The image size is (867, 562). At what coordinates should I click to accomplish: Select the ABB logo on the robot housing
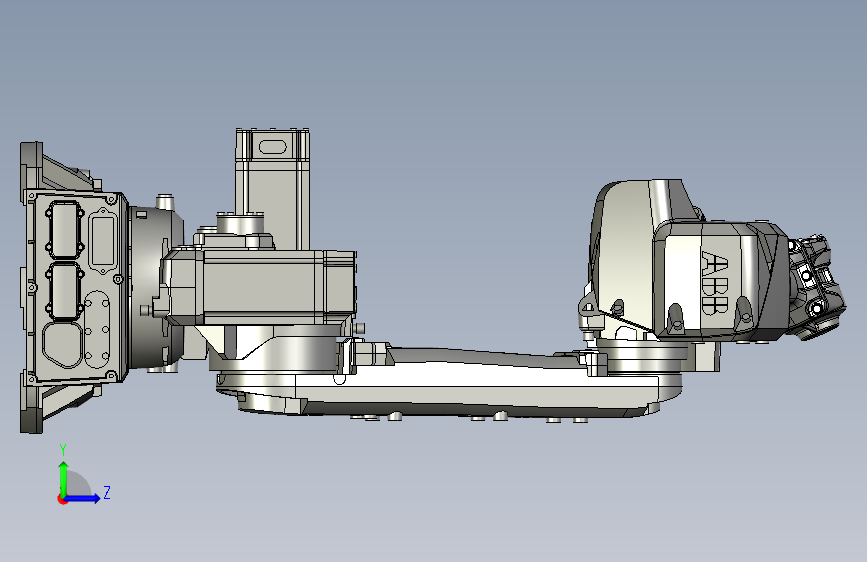pos(714,284)
